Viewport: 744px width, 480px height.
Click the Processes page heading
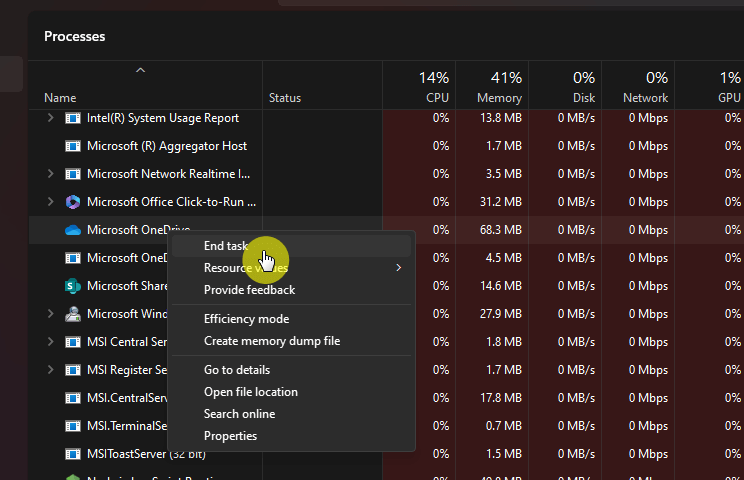[74, 37]
